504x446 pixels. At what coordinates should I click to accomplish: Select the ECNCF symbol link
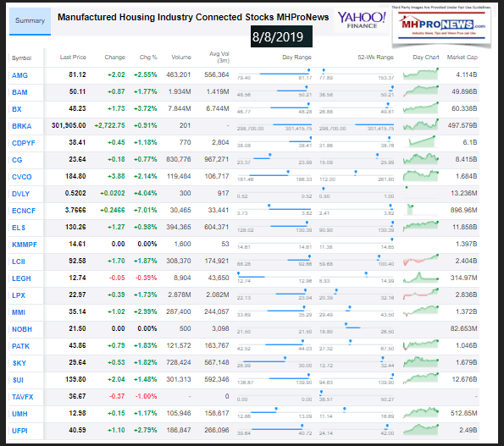(x=24, y=211)
